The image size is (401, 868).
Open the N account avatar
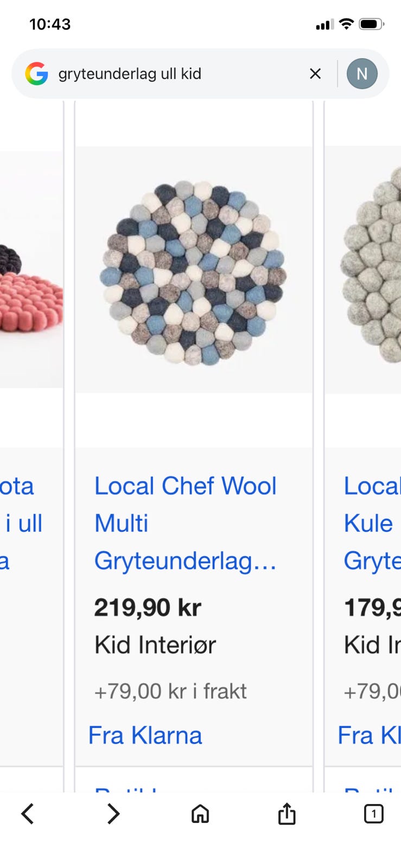[362, 74]
